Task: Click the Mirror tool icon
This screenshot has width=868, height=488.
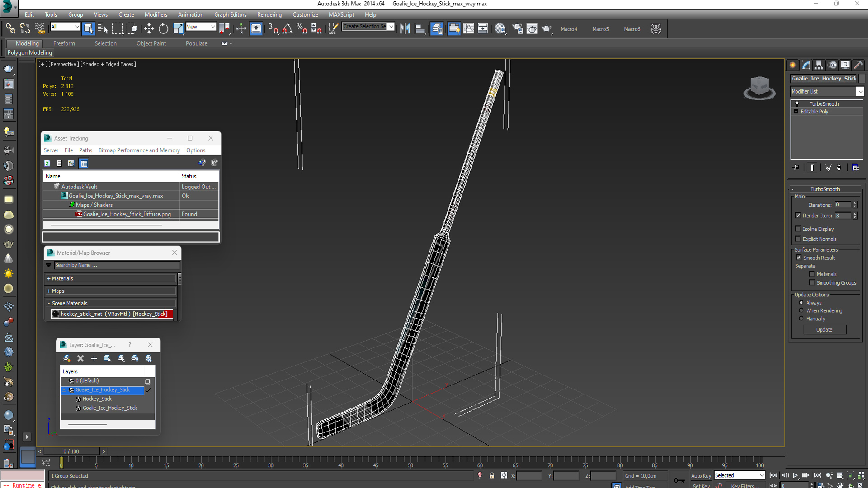Action: pos(405,29)
